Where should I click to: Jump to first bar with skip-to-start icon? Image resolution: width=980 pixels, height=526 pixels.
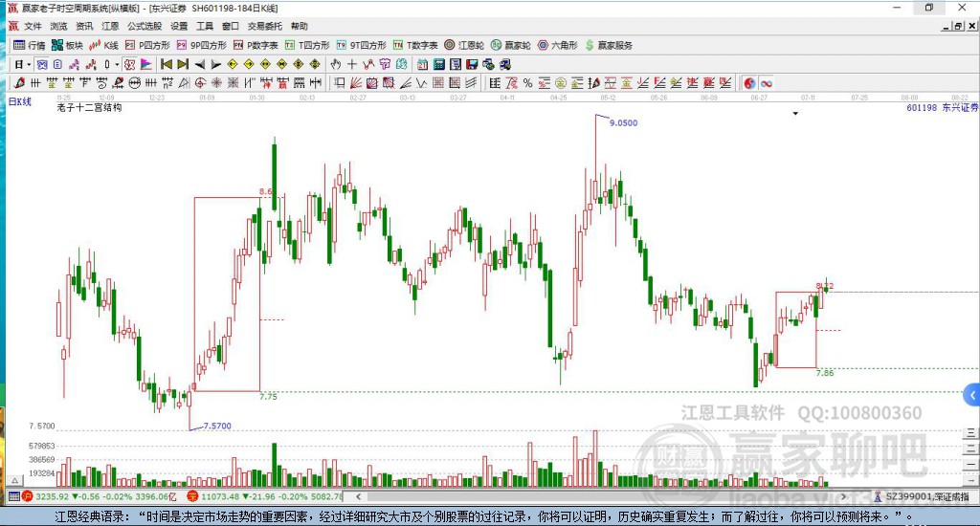coord(167,64)
